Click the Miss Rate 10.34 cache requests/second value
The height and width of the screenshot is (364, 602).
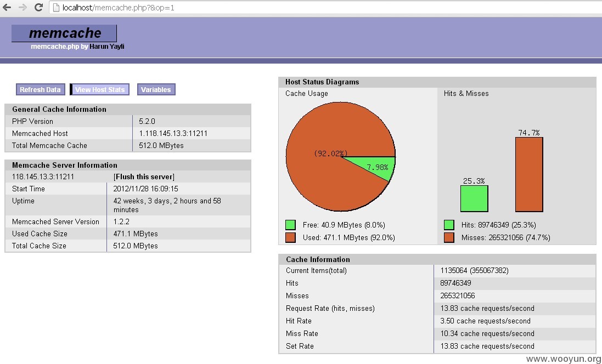487,334
